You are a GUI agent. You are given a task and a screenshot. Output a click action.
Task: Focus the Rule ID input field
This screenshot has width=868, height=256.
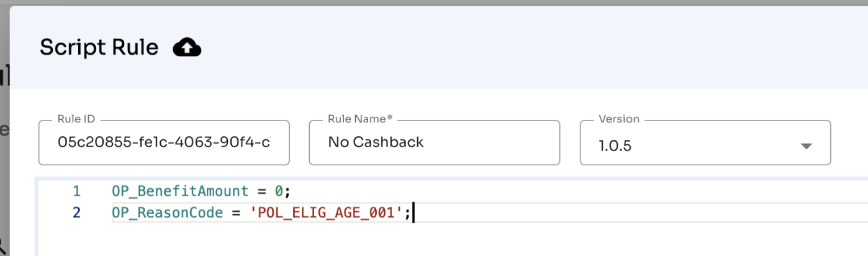[x=164, y=142]
